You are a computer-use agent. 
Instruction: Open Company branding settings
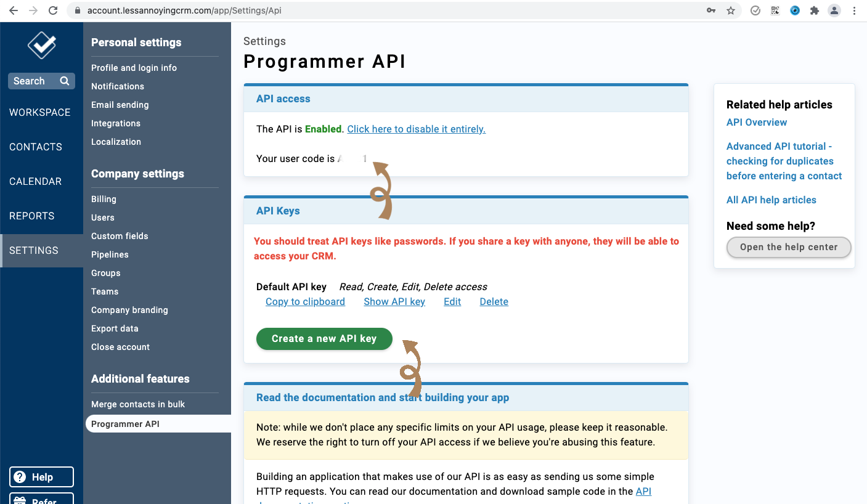(x=129, y=310)
